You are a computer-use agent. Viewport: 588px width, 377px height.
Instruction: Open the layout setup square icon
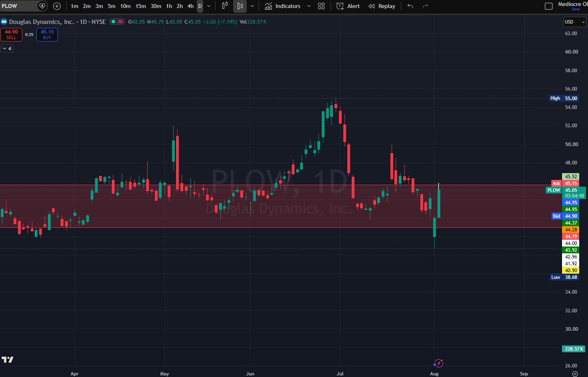click(x=549, y=6)
